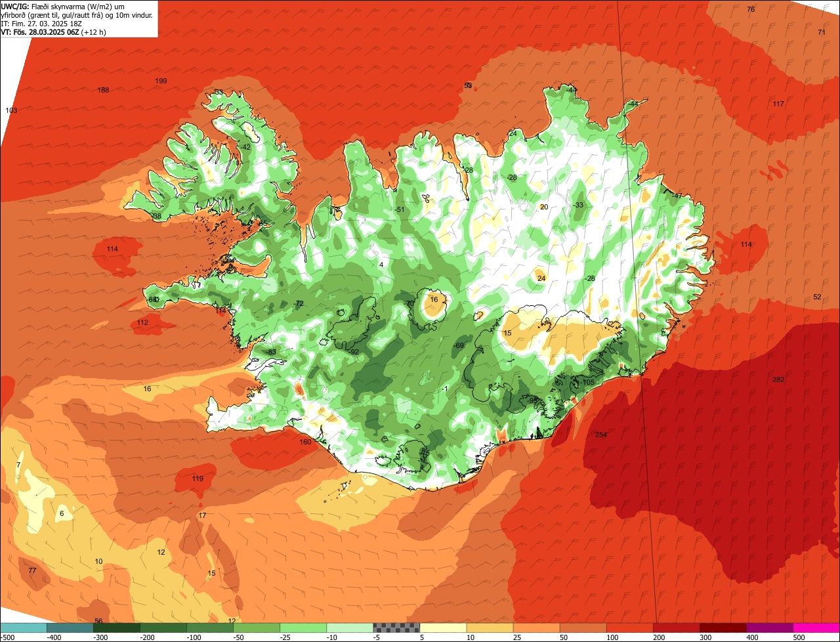Image resolution: width=840 pixels, height=642 pixels.
Task: Click the -72 value in western Iceland
Action: click(299, 303)
